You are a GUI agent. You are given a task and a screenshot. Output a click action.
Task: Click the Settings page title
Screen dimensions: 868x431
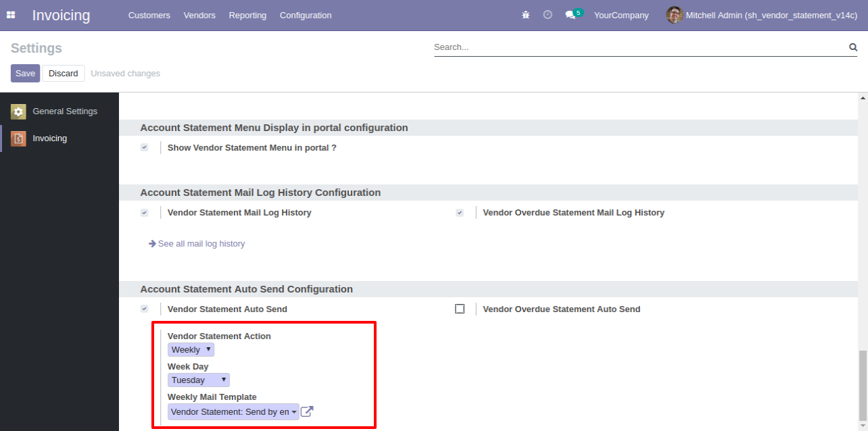(x=37, y=48)
